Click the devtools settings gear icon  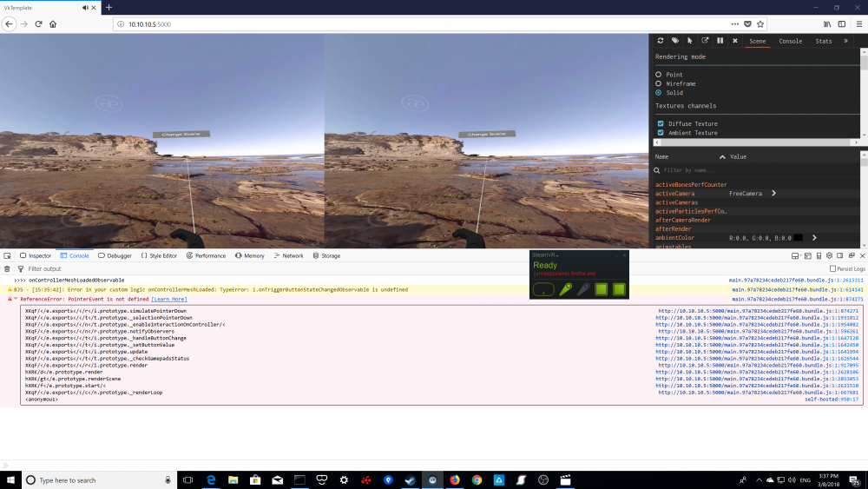point(829,256)
